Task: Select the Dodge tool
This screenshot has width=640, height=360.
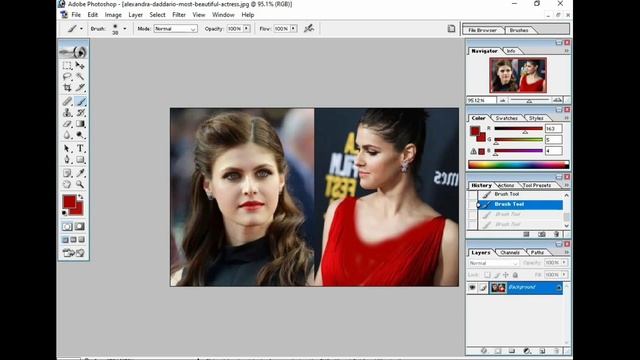Action: [80, 135]
